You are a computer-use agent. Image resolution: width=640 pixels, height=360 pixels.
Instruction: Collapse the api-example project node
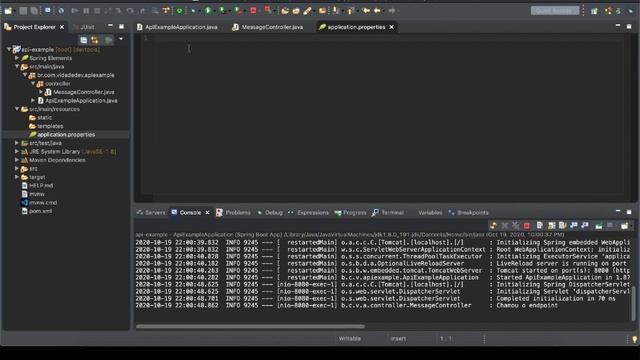click(x=9, y=49)
